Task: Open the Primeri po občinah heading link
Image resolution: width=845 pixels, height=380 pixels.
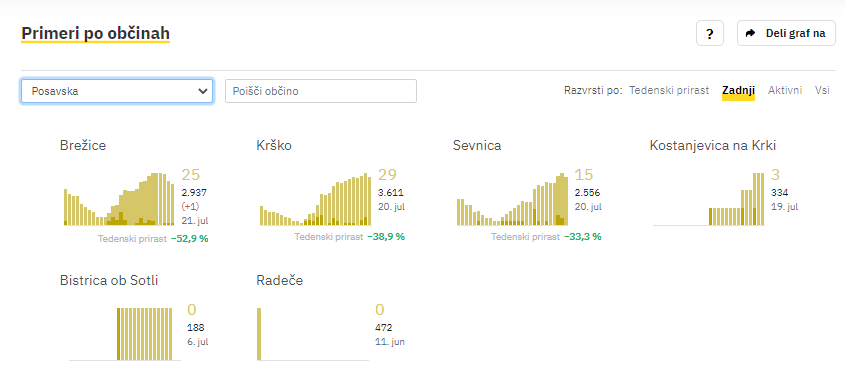Action: pyautogui.click(x=95, y=33)
